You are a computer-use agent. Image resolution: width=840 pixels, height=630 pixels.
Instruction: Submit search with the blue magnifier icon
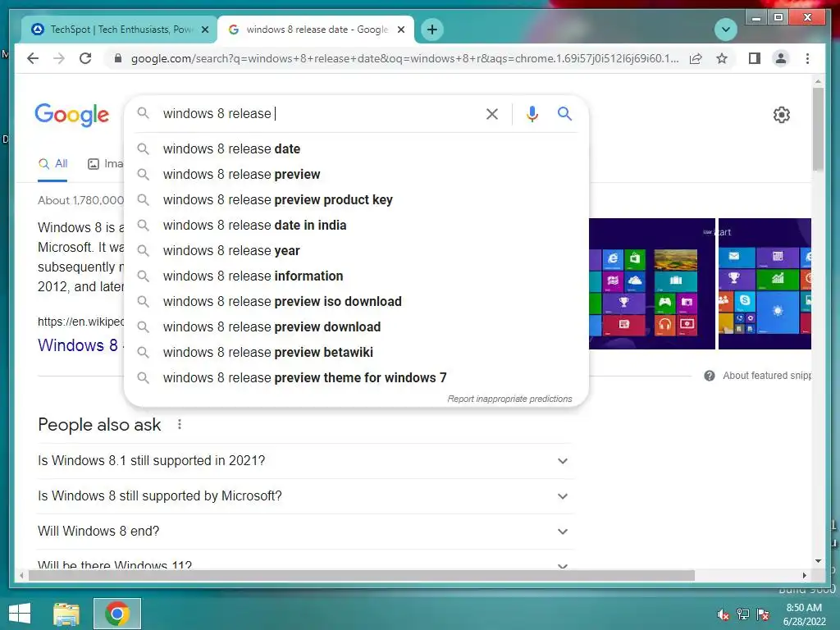point(564,113)
